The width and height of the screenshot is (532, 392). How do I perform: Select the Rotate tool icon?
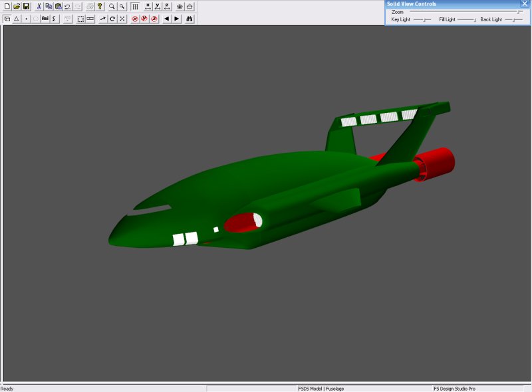pyautogui.click(x=112, y=19)
